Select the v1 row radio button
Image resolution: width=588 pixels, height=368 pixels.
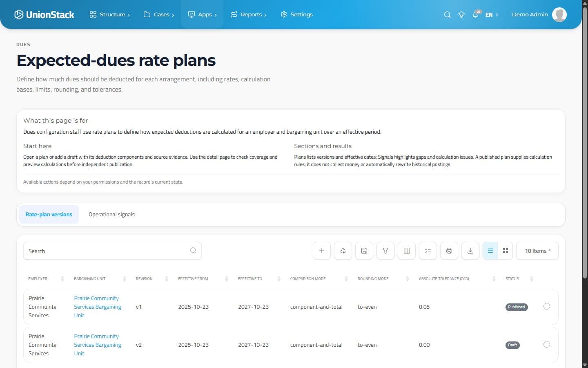pos(547,306)
